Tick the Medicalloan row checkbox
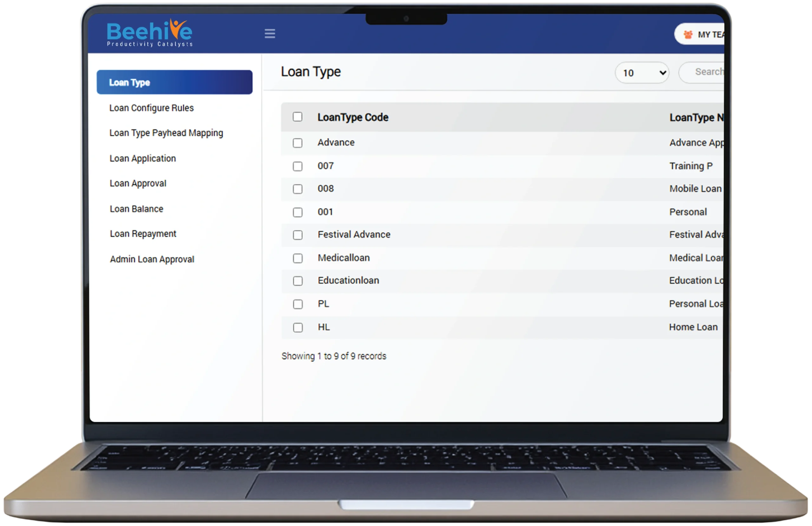This screenshot has width=812, height=526. click(x=298, y=258)
